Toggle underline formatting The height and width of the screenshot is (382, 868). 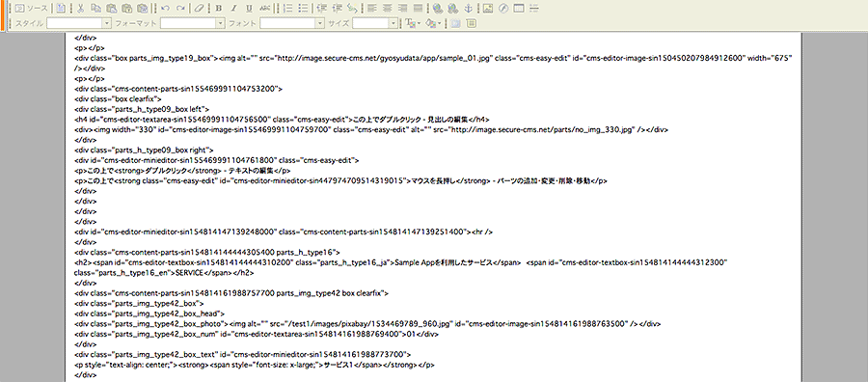(x=250, y=9)
